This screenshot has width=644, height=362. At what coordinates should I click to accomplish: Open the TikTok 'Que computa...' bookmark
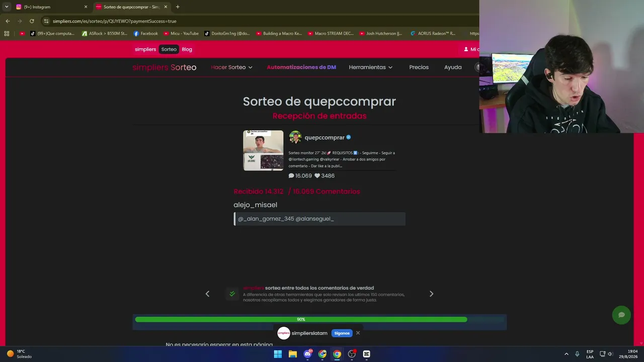click(x=52, y=34)
